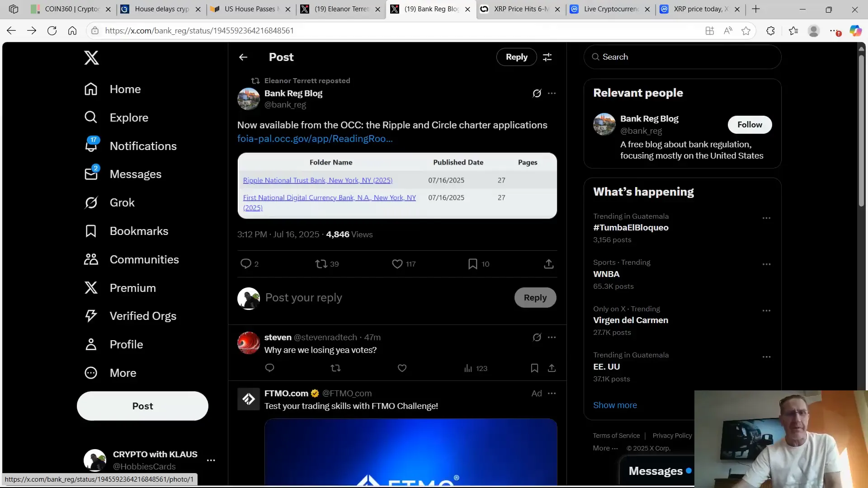Click the large white Post button
This screenshot has height=488, width=868.
tap(142, 406)
